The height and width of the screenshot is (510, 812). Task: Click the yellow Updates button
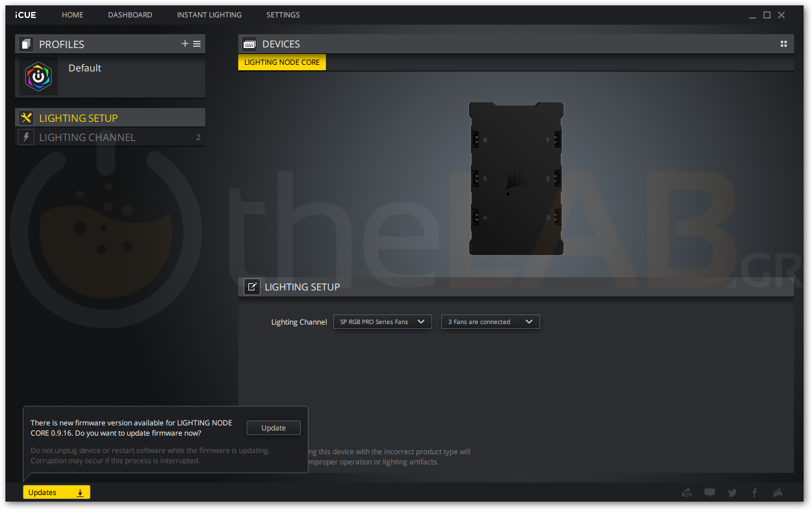click(x=56, y=493)
